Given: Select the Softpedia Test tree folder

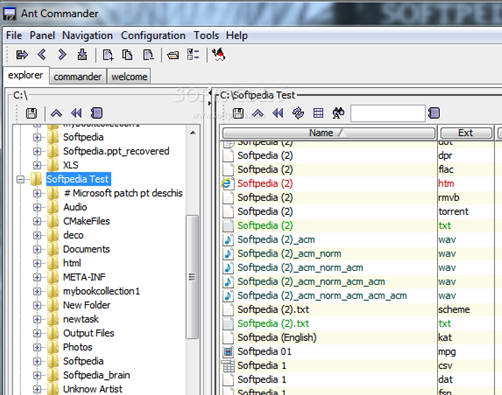Looking at the screenshot, I should [78, 179].
